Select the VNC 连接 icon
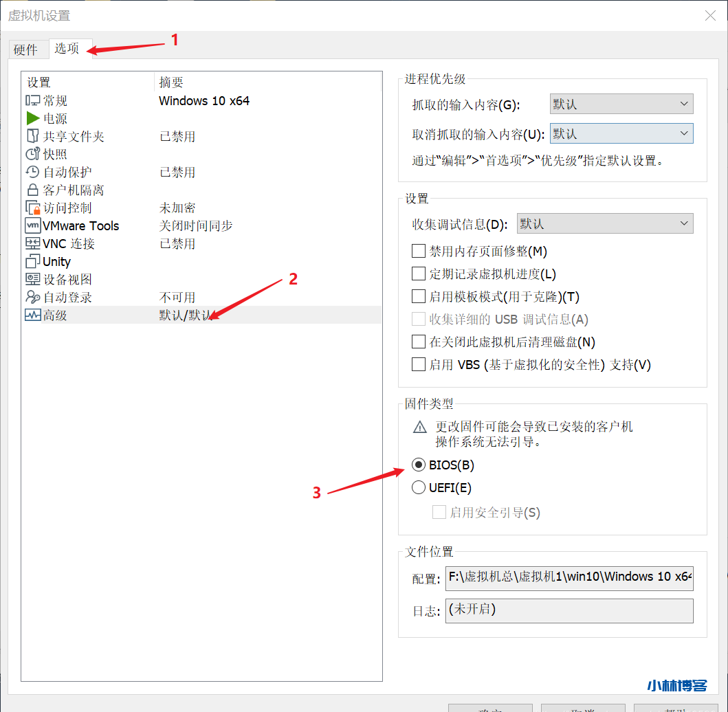 point(32,243)
